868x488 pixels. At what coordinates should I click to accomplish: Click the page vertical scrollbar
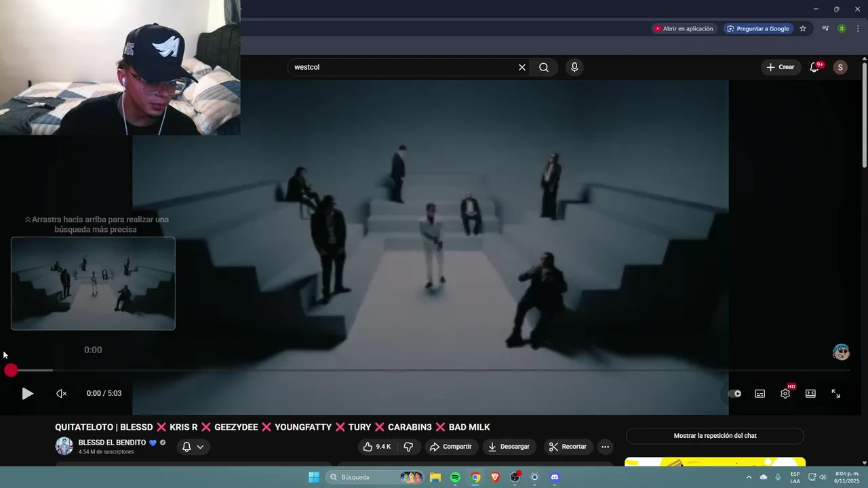[865, 115]
